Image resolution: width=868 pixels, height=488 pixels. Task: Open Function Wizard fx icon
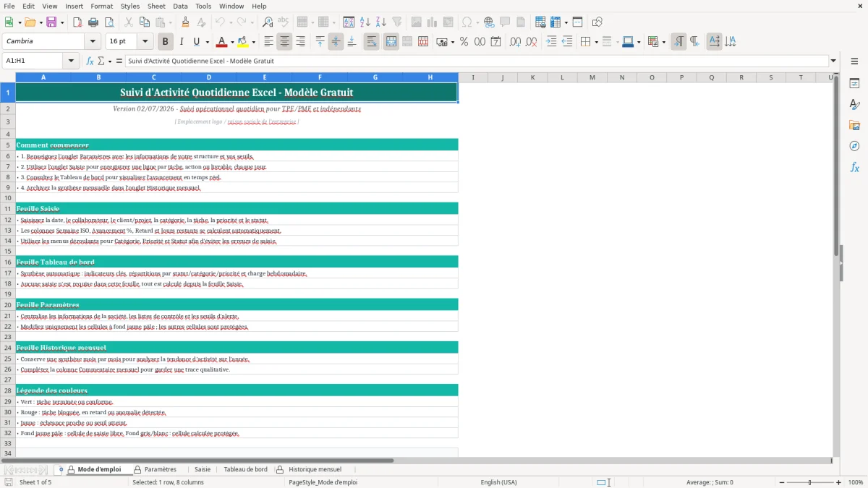point(90,61)
